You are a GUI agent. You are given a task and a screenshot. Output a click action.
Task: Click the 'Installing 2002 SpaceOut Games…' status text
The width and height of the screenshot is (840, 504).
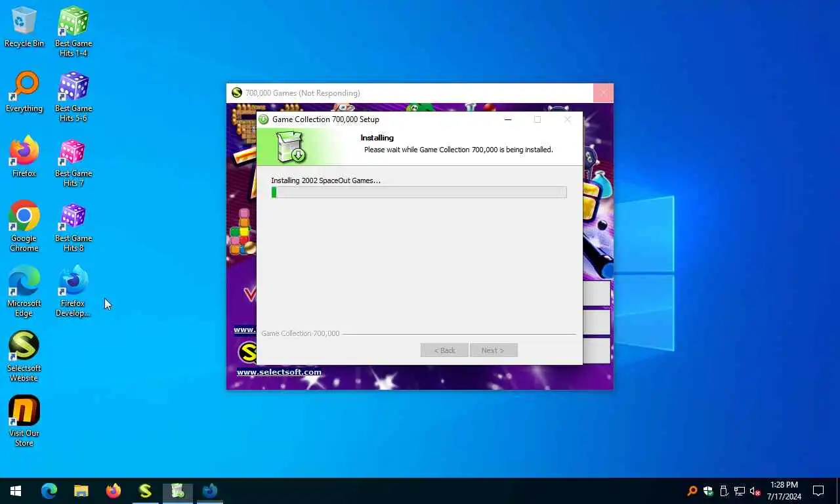326,180
